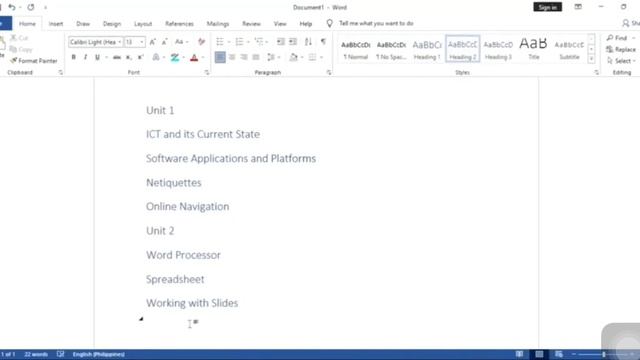Open the Layout tab
The height and width of the screenshot is (360, 640).
click(143, 24)
